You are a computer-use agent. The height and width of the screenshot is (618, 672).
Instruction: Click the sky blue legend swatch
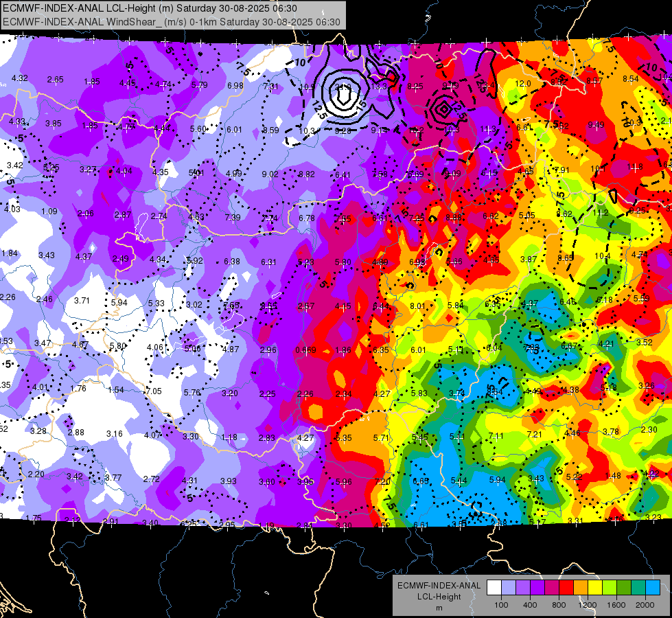coord(653,588)
